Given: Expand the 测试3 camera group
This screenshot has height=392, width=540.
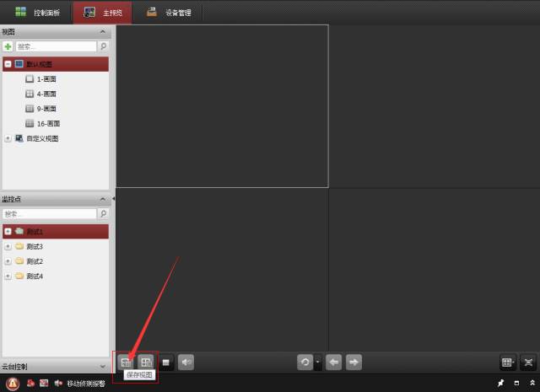Looking at the screenshot, I should tap(8, 246).
